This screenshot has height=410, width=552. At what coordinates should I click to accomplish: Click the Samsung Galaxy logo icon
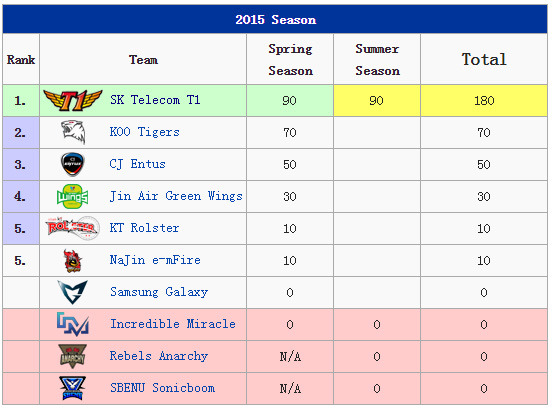coord(73,292)
